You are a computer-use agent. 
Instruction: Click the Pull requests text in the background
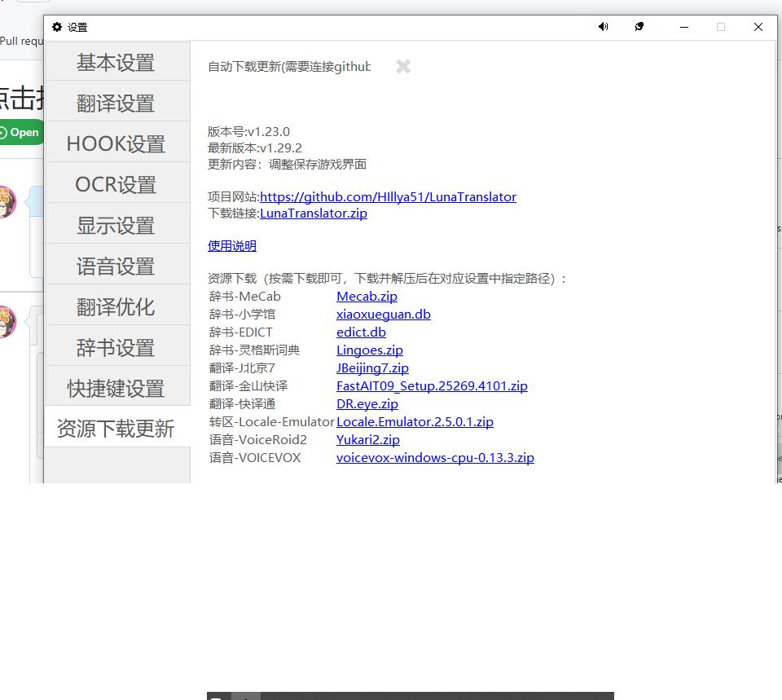(x=20, y=41)
